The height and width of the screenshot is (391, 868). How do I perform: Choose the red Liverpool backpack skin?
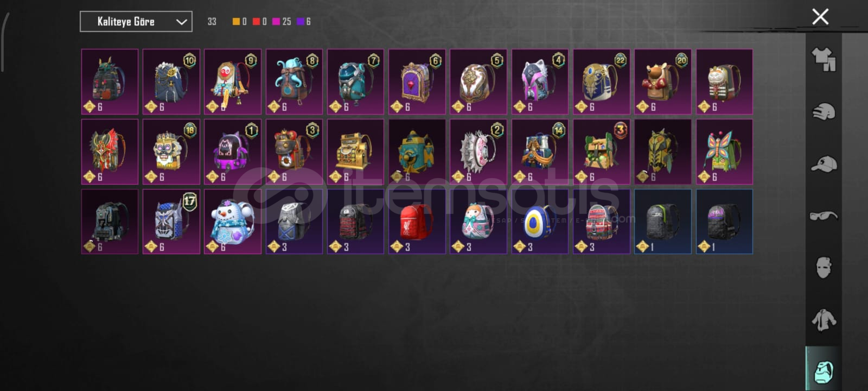click(x=417, y=222)
